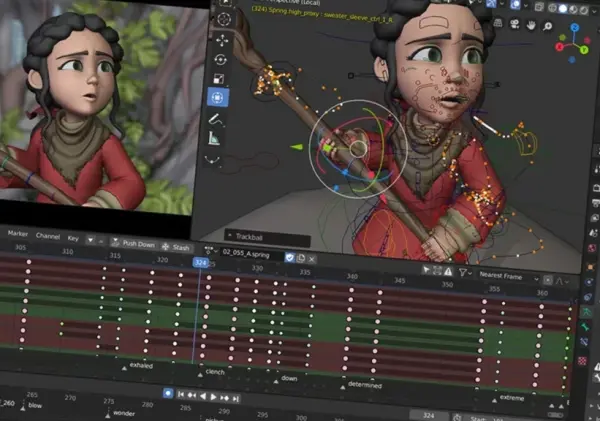
Task: Click the pan view hand icon
Action: pyautogui.click(x=531, y=25)
